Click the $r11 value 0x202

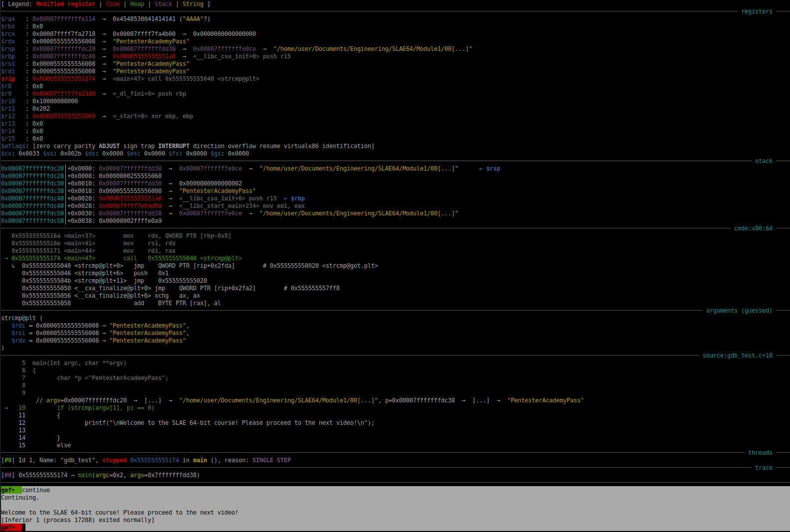41,109
